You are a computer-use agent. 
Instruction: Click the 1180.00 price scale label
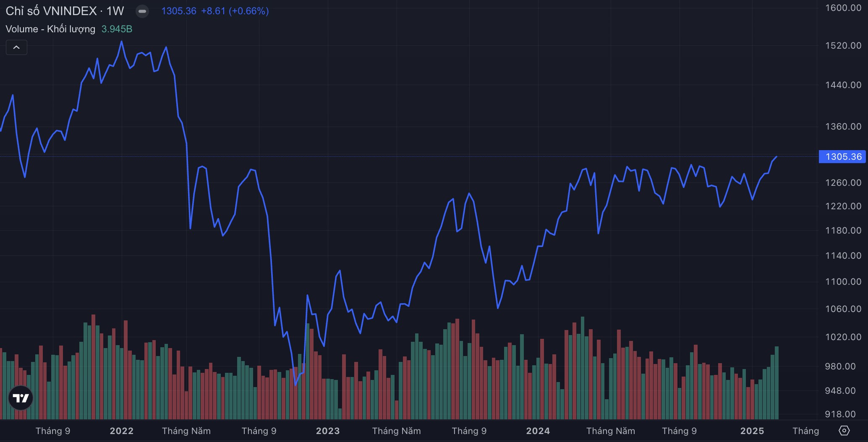(843, 231)
